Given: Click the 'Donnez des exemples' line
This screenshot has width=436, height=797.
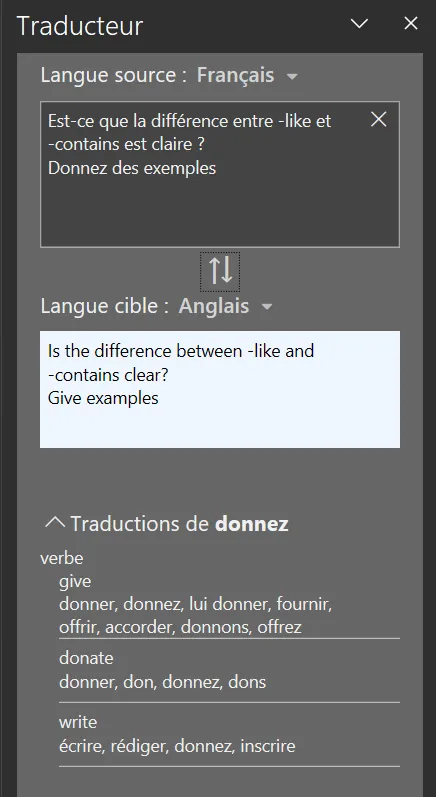Looking at the screenshot, I should point(132,168).
